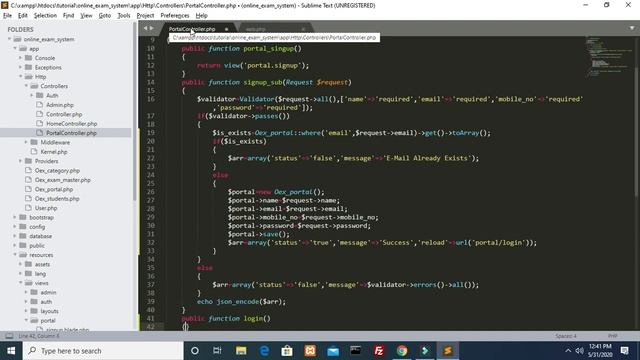Expand the Providers folder

pyautogui.click(x=20, y=161)
